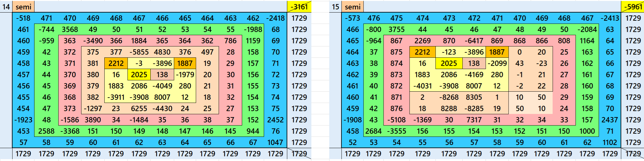Select the cell with value -5855
Viewport: 644px width, 161px height.
(139, 52)
